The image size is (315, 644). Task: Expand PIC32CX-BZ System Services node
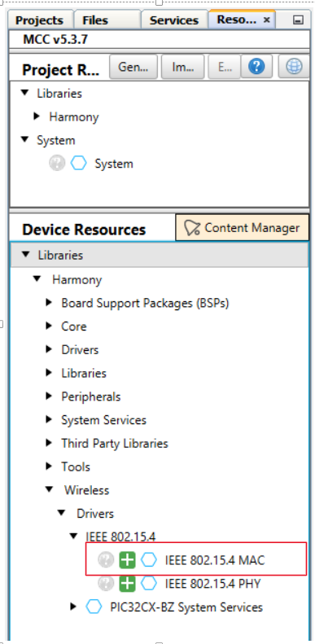(73, 607)
